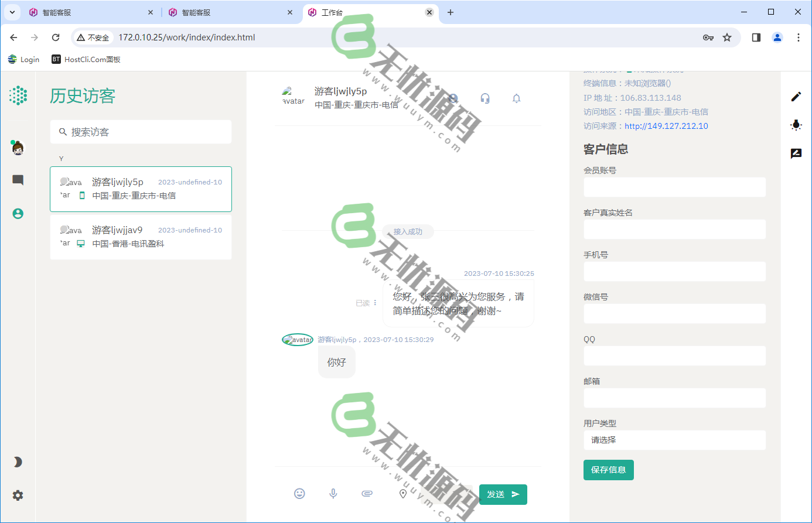Click the 发送 send button
Screen dimensions: 812x523
click(502, 494)
